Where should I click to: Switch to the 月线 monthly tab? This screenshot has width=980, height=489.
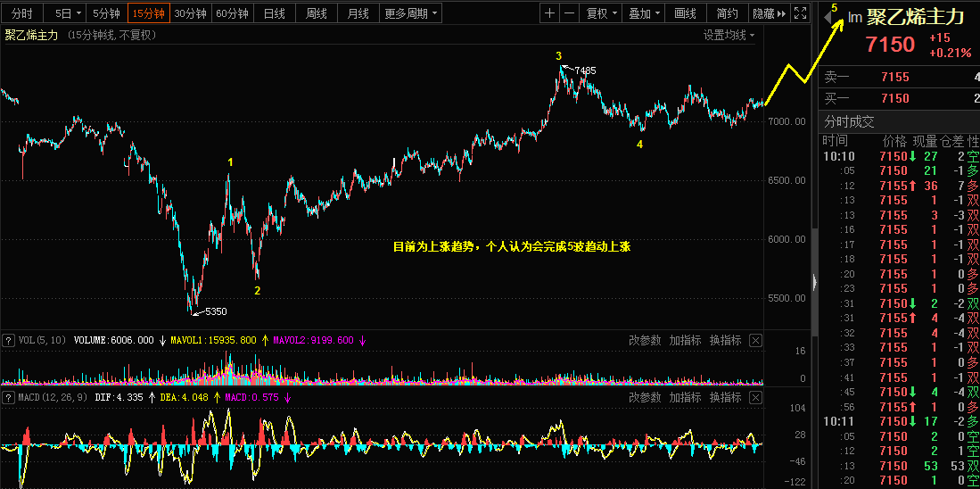pyautogui.click(x=358, y=13)
